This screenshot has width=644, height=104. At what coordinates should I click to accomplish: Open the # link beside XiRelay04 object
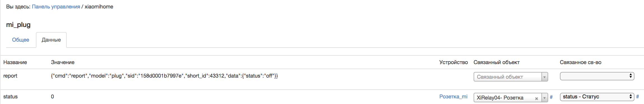(x=551, y=97)
